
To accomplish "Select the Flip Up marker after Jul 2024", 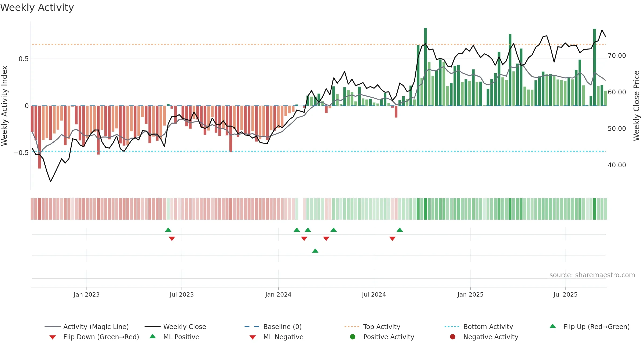I will [400, 230].
